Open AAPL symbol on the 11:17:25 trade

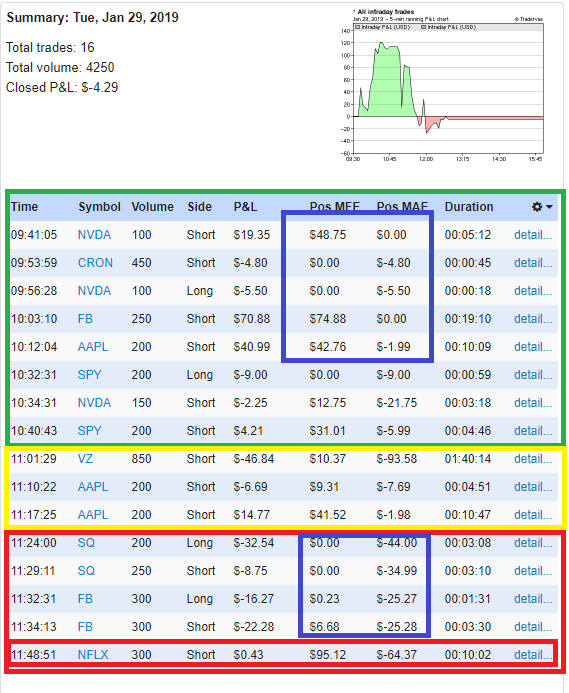click(93, 514)
